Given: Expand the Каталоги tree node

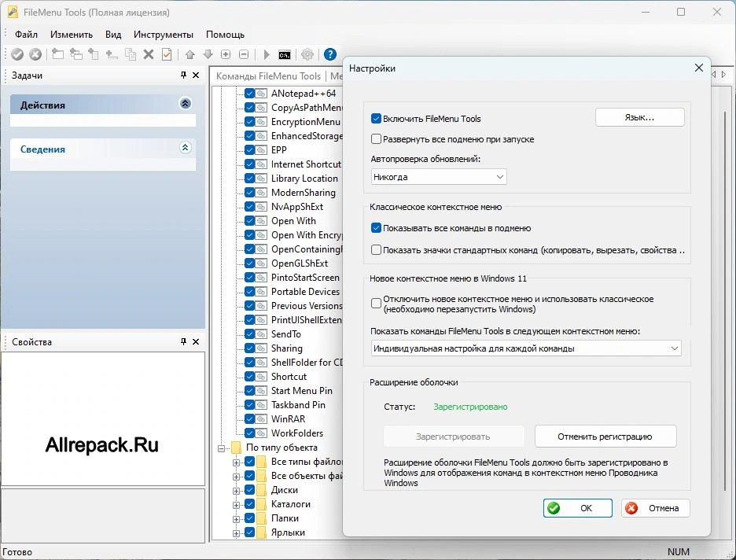Looking at the screenshot, I should coord(236,505).
